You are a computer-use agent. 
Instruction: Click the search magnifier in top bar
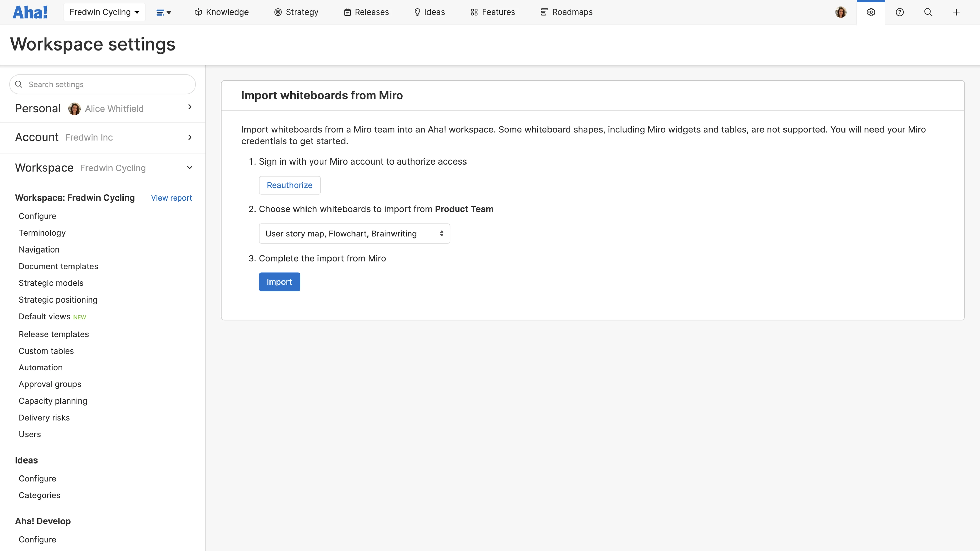coord(928,12)
